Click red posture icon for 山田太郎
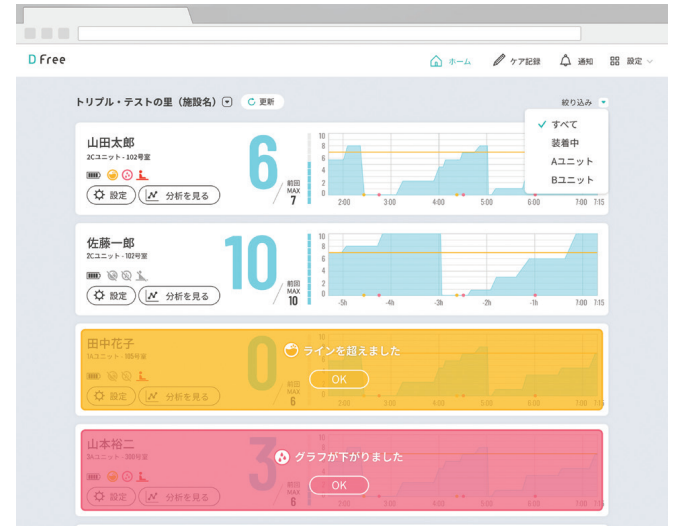 tap(141, 175)
